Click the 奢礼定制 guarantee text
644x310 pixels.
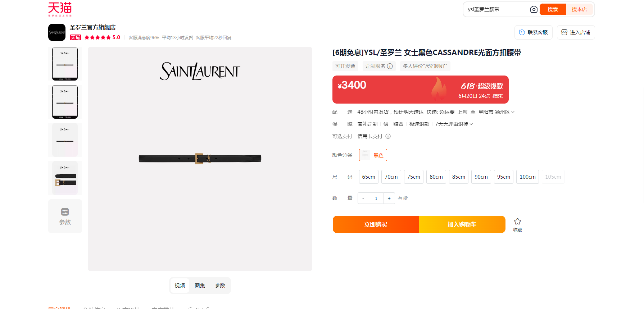pyautogui.click(x=367, y=124)
